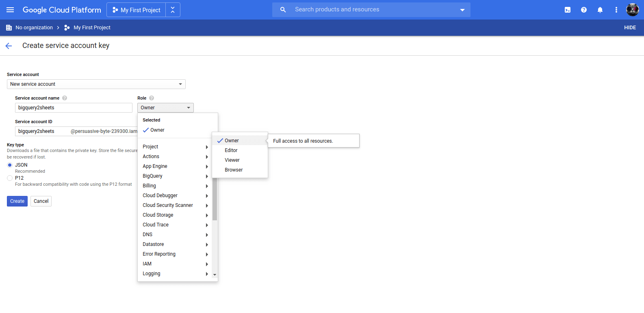Click the Full access to all resources tooltip
Viewport: 644px width, 313px height.
(x=314, y=141)
